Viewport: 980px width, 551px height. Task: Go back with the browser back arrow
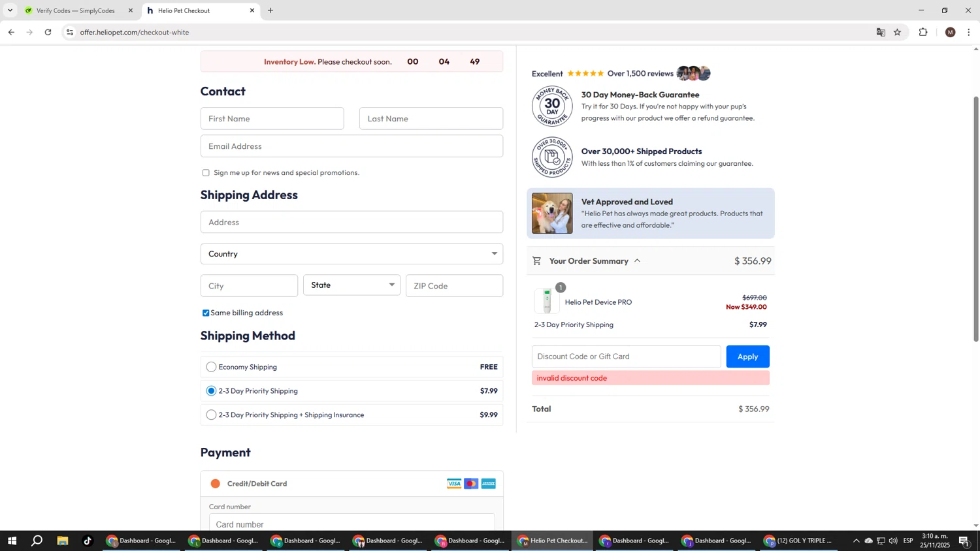click(x=11, y=32)
